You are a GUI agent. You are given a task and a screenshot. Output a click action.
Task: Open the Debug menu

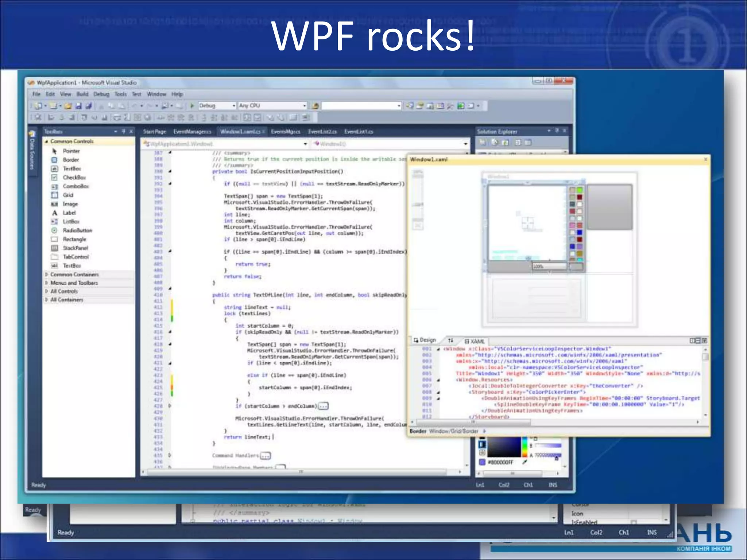[x=101, y=94]
